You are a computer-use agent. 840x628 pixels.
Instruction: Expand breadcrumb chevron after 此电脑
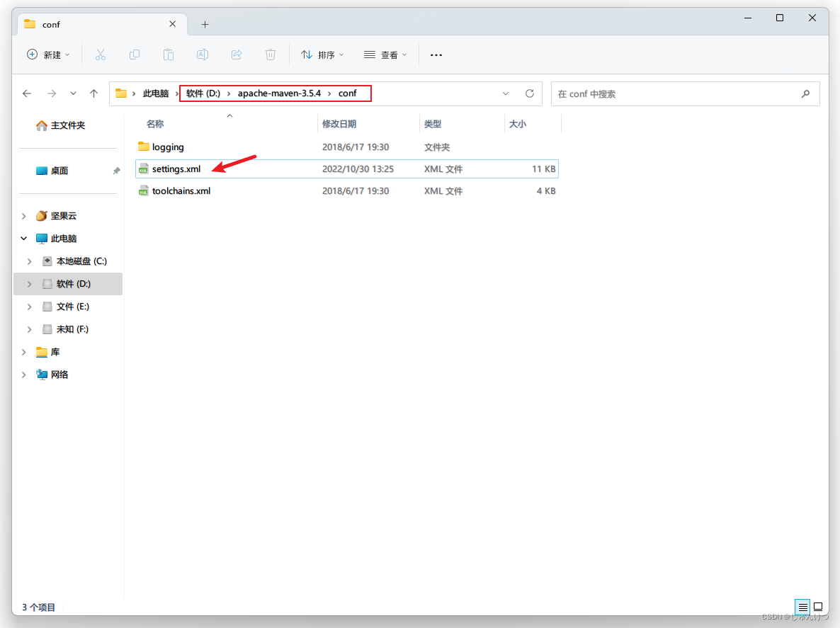point(177,93)
